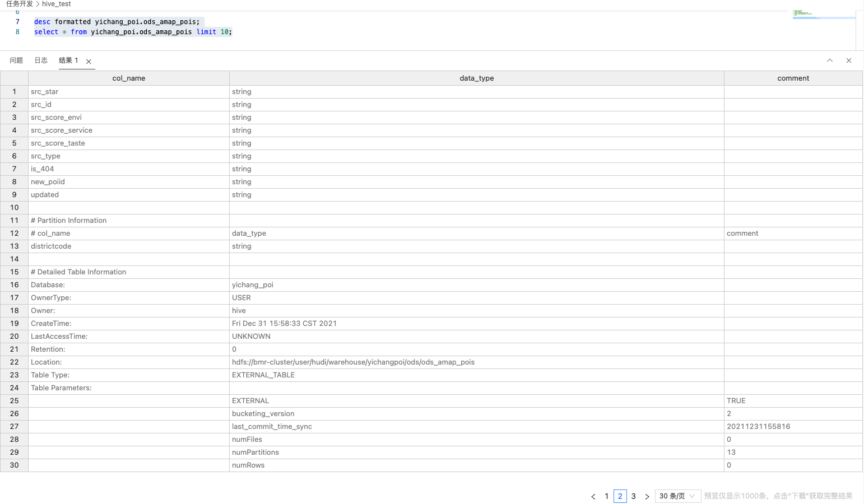Jump to results page 1
864x504 pixels.
[x=607, y=496]
